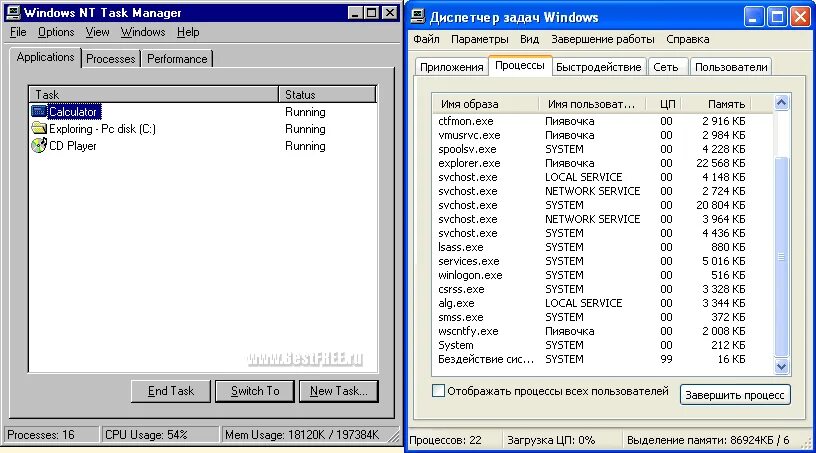Click the Windows NT Task Manager title icon
This screenshot has width=816, height=453.
[13, 12]
